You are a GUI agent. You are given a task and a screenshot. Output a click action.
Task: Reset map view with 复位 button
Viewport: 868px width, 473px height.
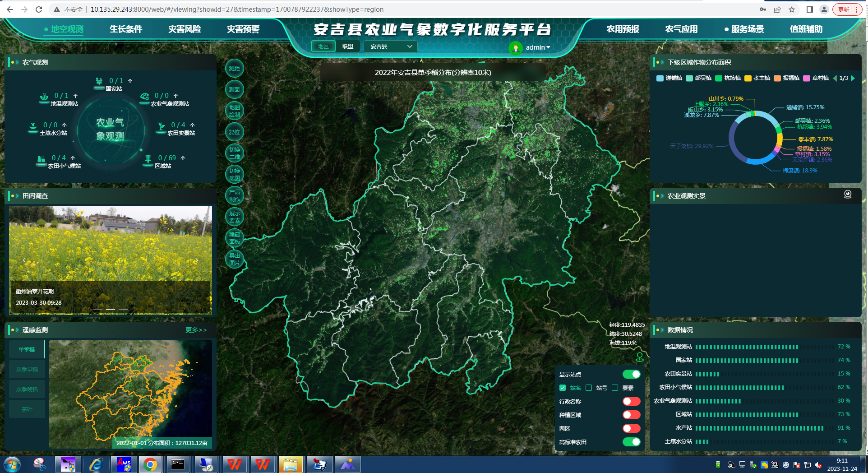234,132
